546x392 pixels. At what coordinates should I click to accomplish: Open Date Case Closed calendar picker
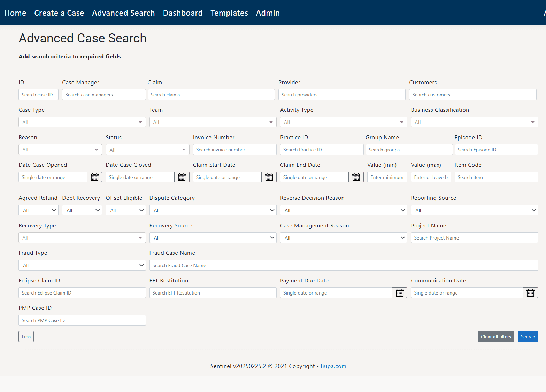point(182,177)
